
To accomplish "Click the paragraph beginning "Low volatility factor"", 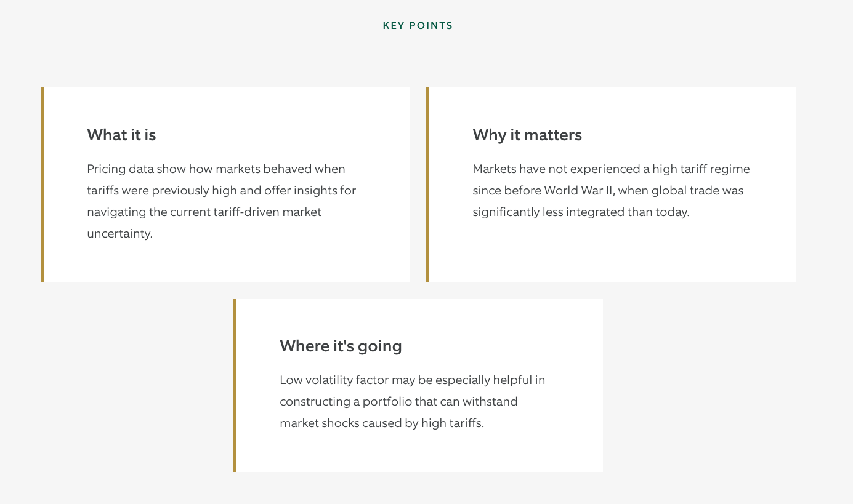I will tap(413, 401).
